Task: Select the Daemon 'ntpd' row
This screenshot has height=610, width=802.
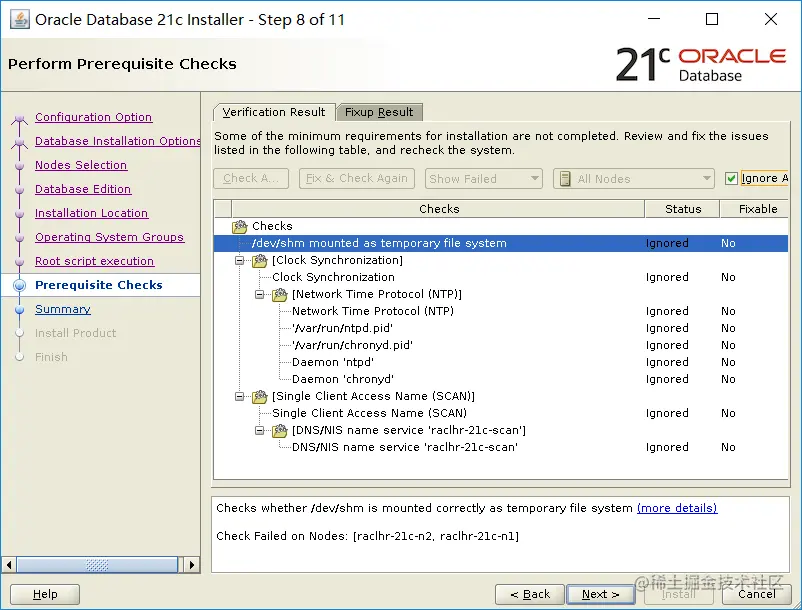Action: 501,363
